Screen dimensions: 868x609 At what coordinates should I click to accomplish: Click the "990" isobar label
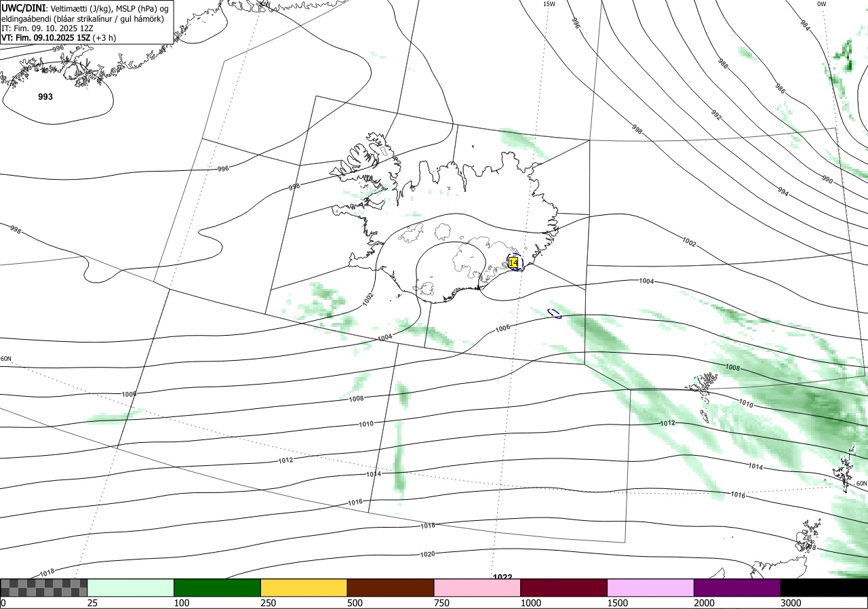click(x=827, y=180)
